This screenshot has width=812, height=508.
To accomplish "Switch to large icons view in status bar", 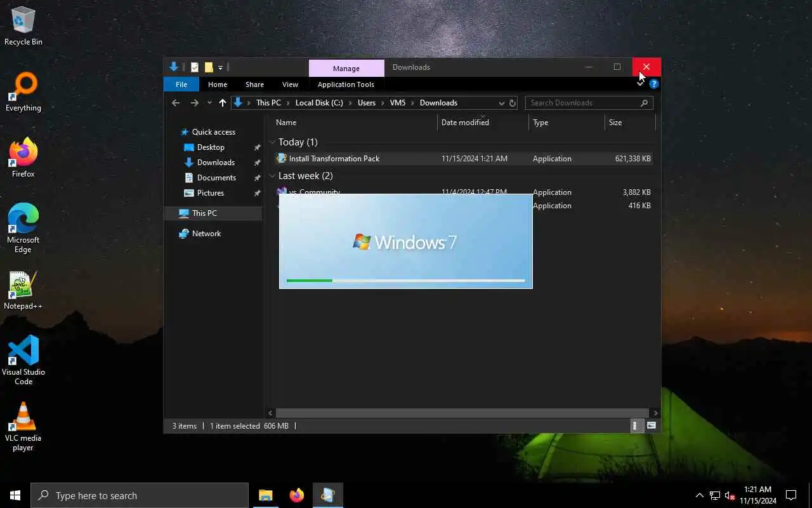I will 651,426.
